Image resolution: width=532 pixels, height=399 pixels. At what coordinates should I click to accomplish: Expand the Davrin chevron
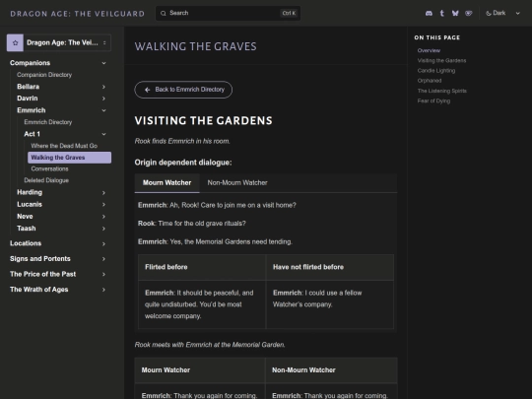pos(103,99)
